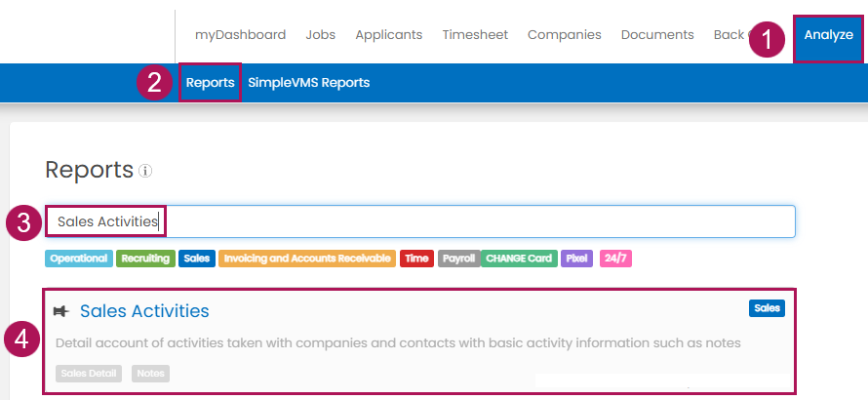Filter reports by Operational tag
Viewport: 868px width, 400px height.
pyautogui.click(x=79, y=259)
